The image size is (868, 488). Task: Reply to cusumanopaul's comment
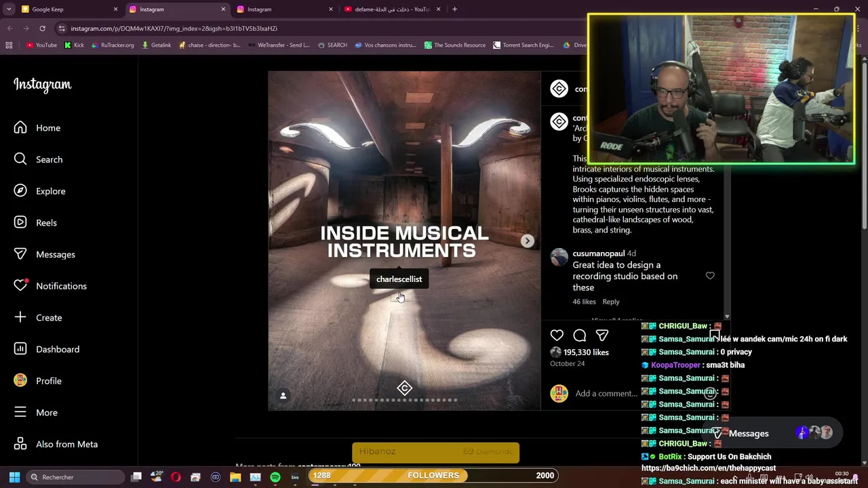tap(611, 302)
